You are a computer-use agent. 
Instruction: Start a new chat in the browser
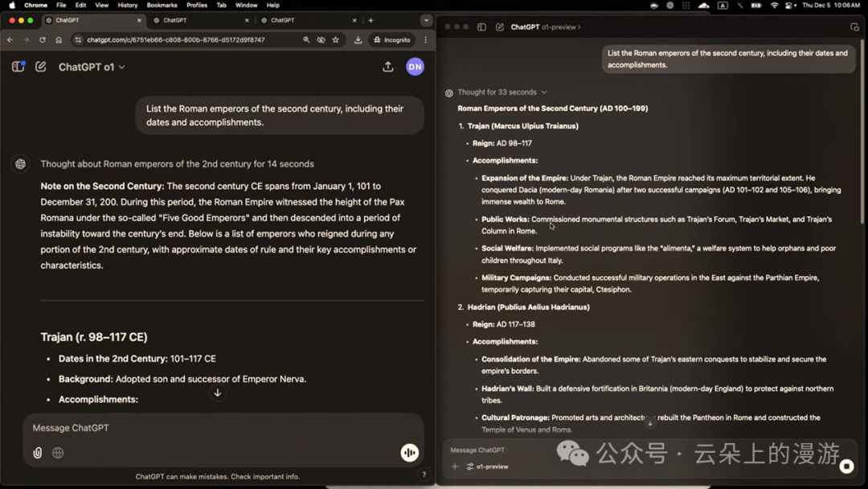[40, 67]
